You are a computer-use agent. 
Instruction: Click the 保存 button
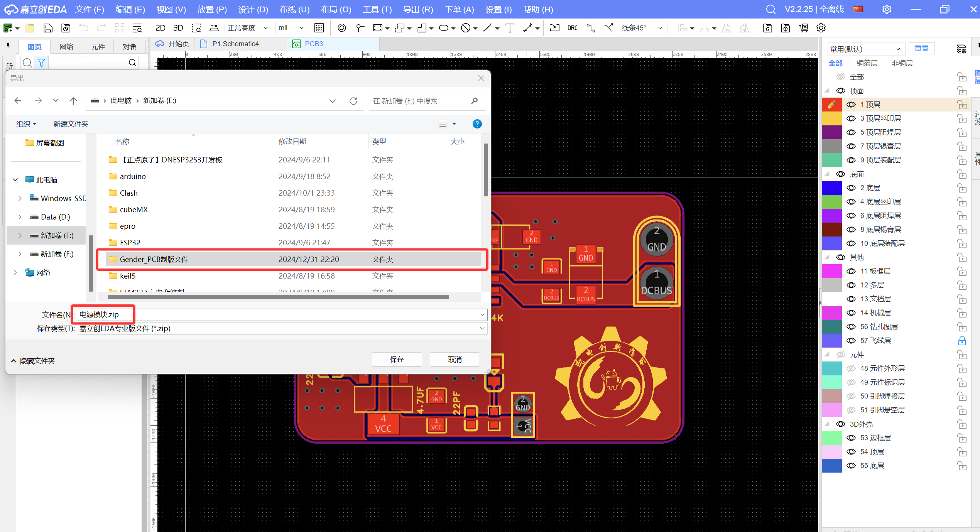pyautogui.click(x=397, y=359)
